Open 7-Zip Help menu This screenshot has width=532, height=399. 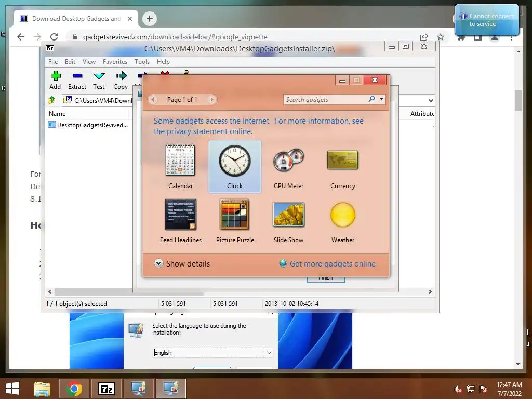[163, 62]
